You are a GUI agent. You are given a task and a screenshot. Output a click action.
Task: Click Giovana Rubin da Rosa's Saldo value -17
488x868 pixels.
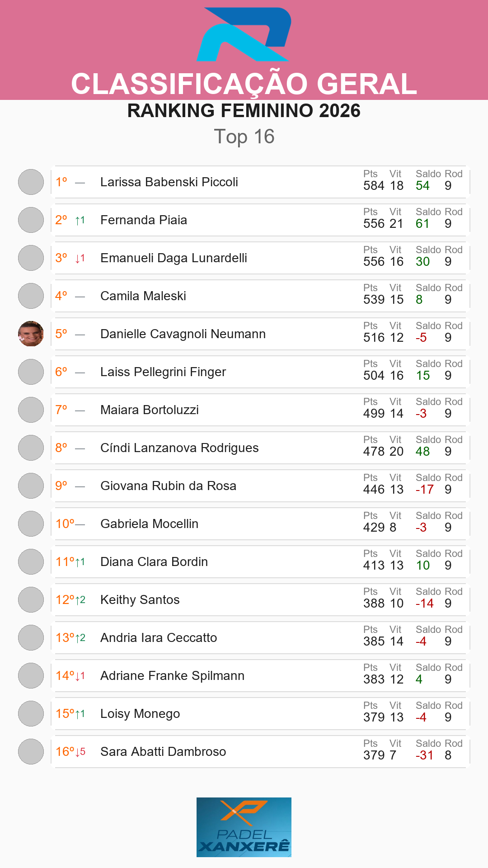tap(425, 490)
